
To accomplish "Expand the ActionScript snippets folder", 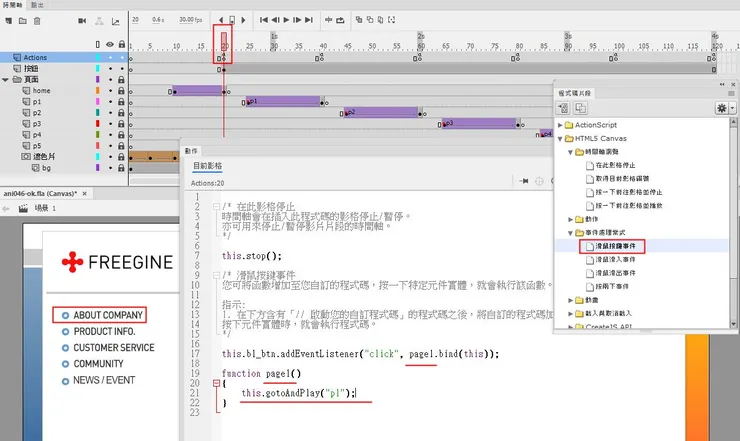I will pyautogui.click(x=560, y=125).
